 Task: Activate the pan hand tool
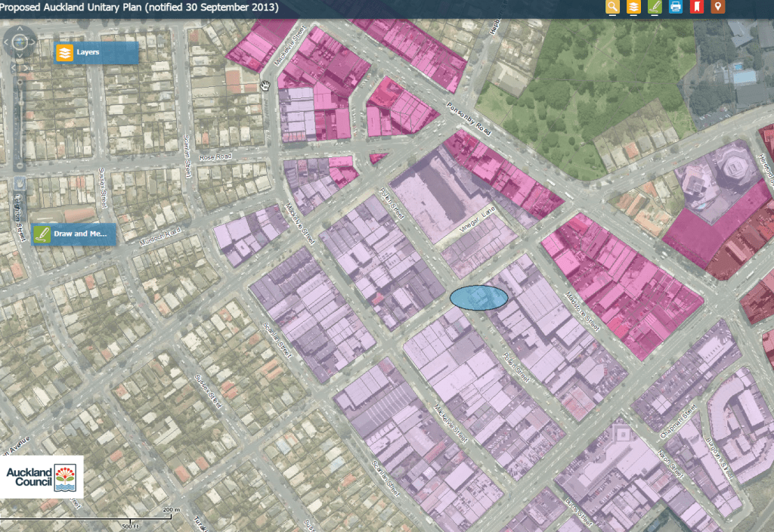tap(20, 183)
